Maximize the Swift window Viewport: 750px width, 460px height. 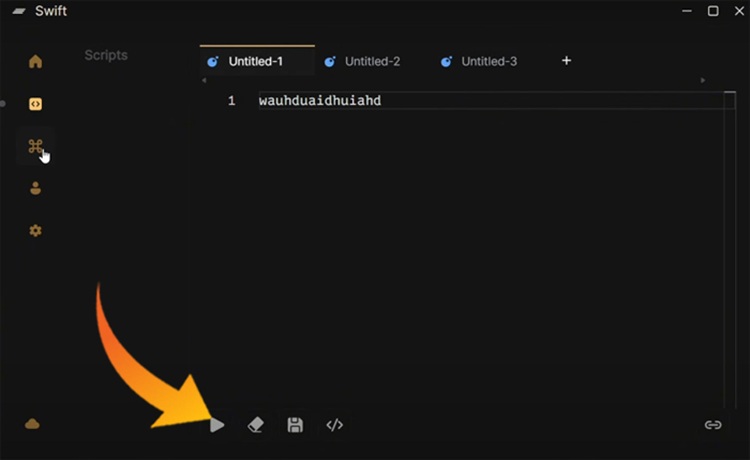click(x=713, y=11)
